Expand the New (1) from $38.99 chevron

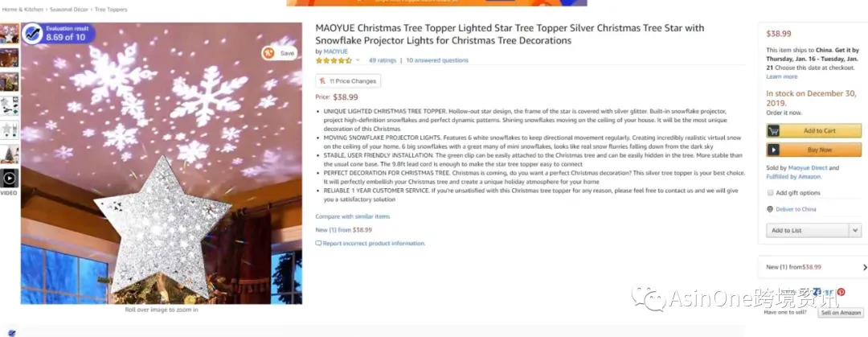(x=865, y=267)
